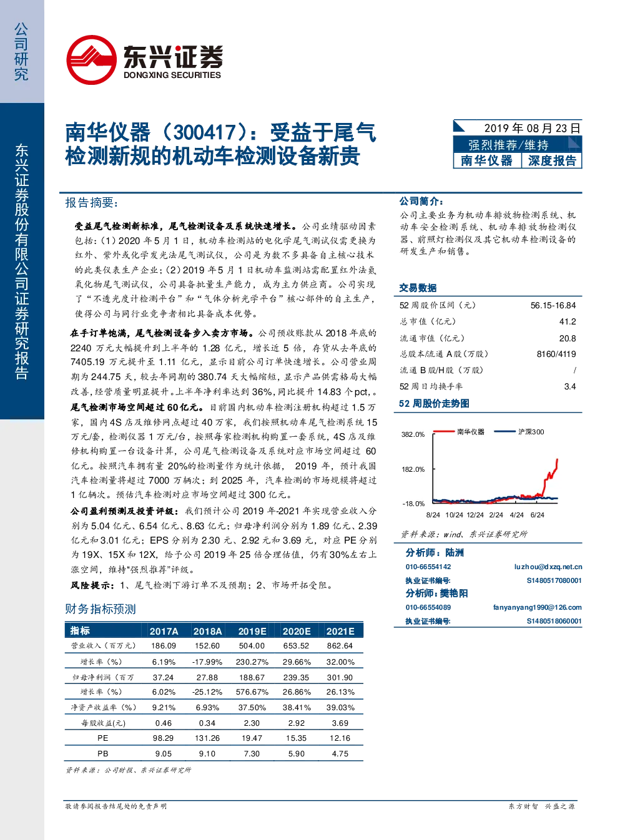Click the 2017A column header
The image size is (620, 840).
tap(164, 631)
